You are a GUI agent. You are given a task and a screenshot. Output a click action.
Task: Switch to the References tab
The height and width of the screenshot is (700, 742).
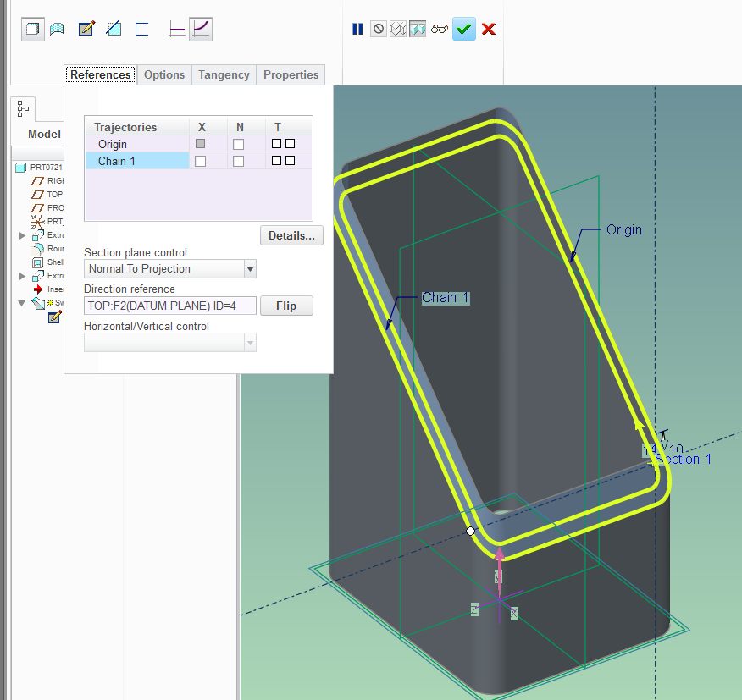100,74
